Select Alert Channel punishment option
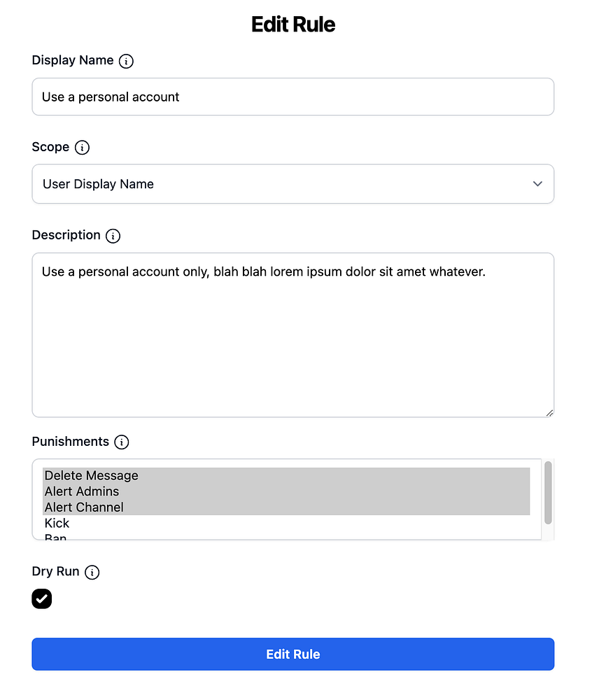The image size is (599, 700). [x=84, y=507]
